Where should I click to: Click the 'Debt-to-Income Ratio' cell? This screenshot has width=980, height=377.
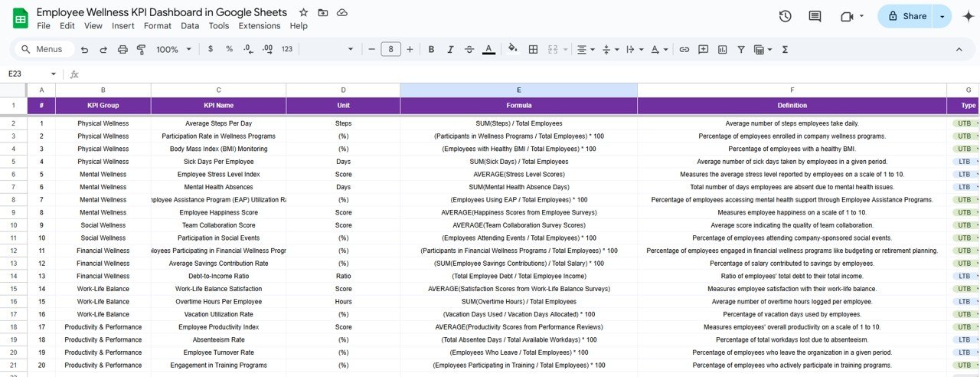[218, 276]
